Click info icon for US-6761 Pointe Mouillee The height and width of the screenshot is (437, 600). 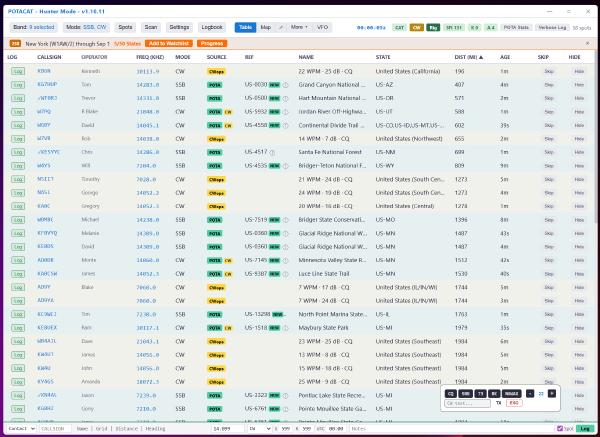click(285, 409)
